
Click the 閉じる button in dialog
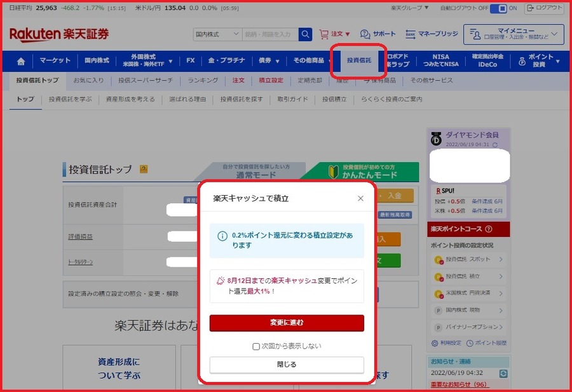coord(287,365)
